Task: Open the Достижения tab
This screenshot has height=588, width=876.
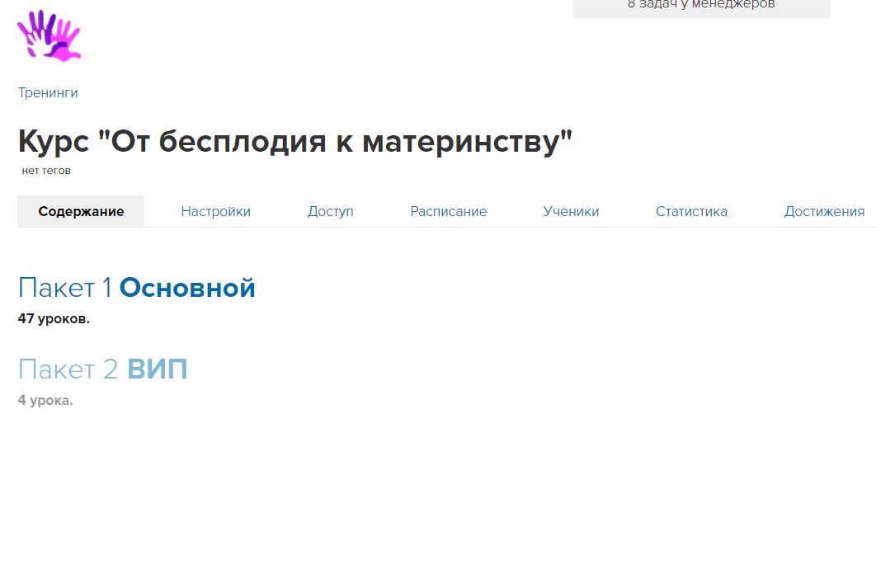Action: pos(824,212)
